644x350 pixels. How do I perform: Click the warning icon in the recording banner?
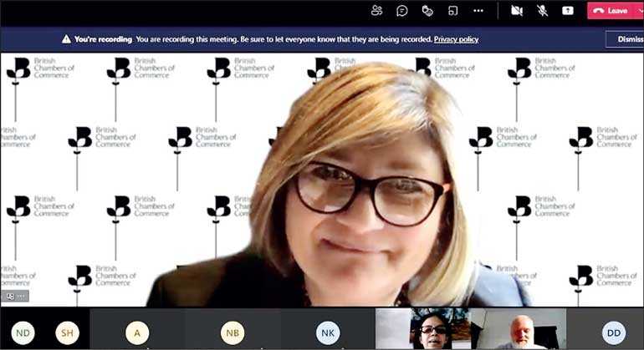click(x=66, y=39)
